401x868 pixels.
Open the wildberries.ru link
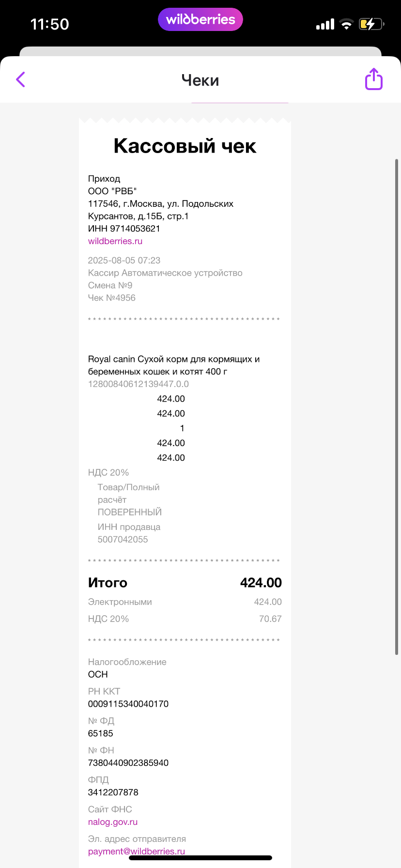click(115, 241)
